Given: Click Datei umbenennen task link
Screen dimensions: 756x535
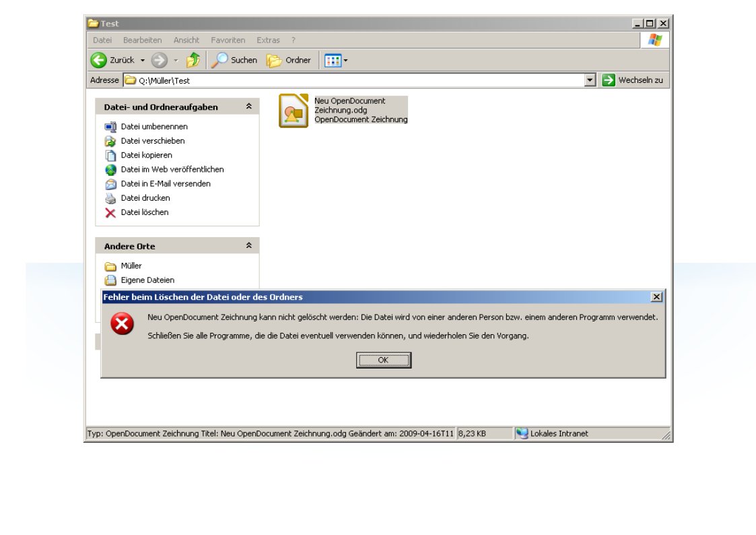Looking at the screenshot, I should 153,127.
